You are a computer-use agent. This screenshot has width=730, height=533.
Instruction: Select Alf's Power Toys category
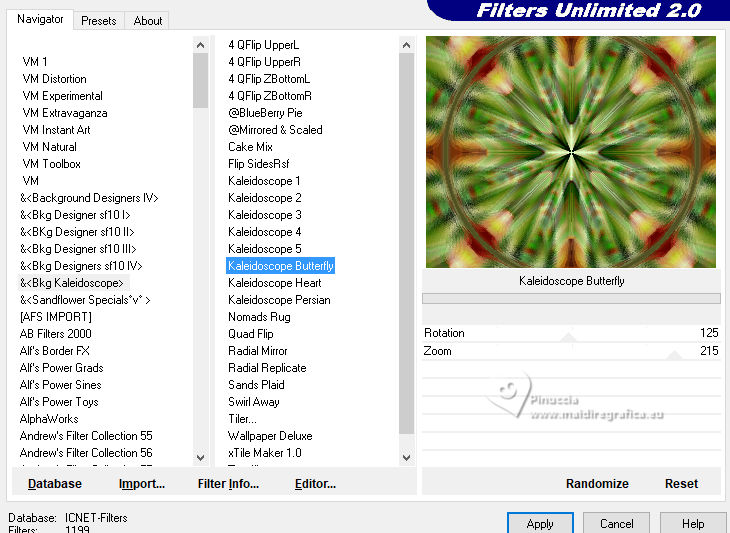click(x=59, y=402)
